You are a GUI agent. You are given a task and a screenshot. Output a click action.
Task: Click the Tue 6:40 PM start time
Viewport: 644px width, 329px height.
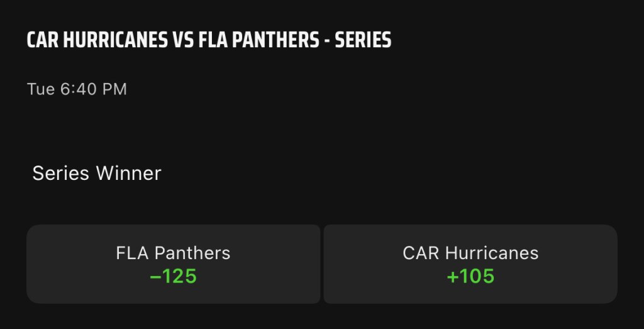(77, 89)
